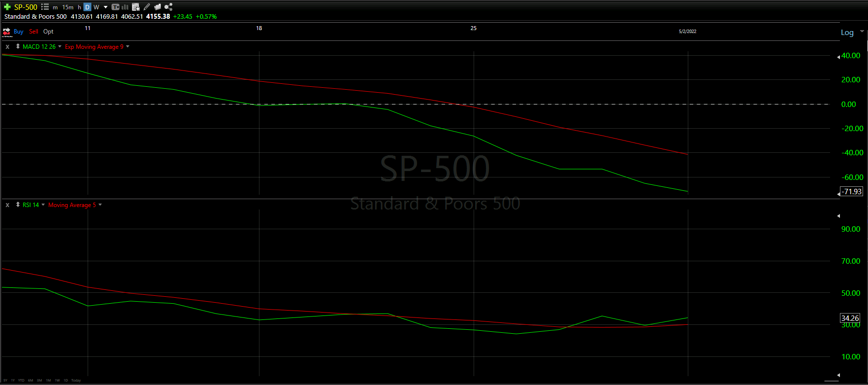
Task: Select the 1Y range at bottom
Action: pyautogui.click(x=13, y=381)
